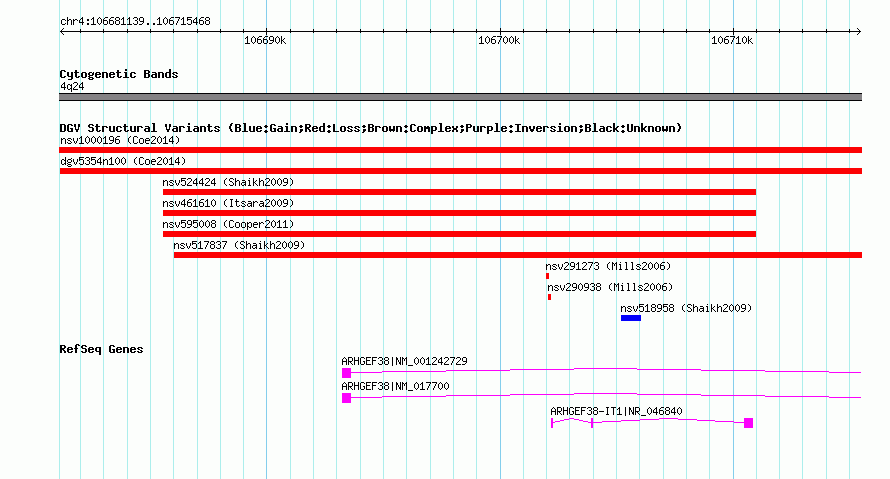Click the 106700k ruler tick label
890x479 pixels.
(x=499, y=40)
